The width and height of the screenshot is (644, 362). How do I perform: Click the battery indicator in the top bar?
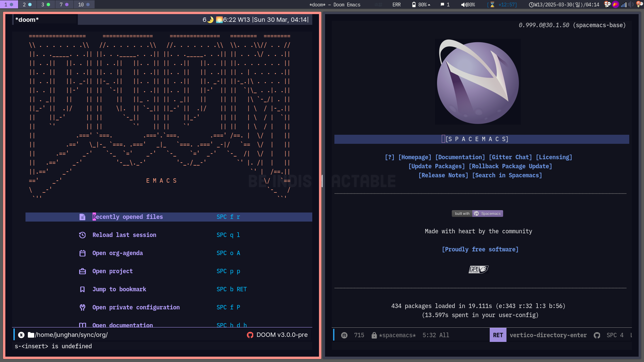(x=421, y=5)
